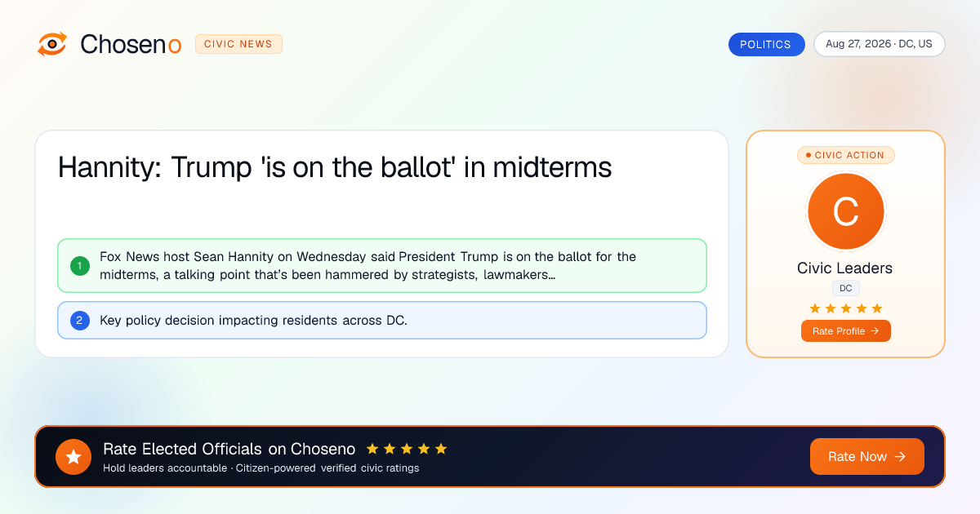This screenshot has width=980, height=514.
Task: Click the green number 1 bullet icon
Action: pyautogui.click(x=80, y=266)
